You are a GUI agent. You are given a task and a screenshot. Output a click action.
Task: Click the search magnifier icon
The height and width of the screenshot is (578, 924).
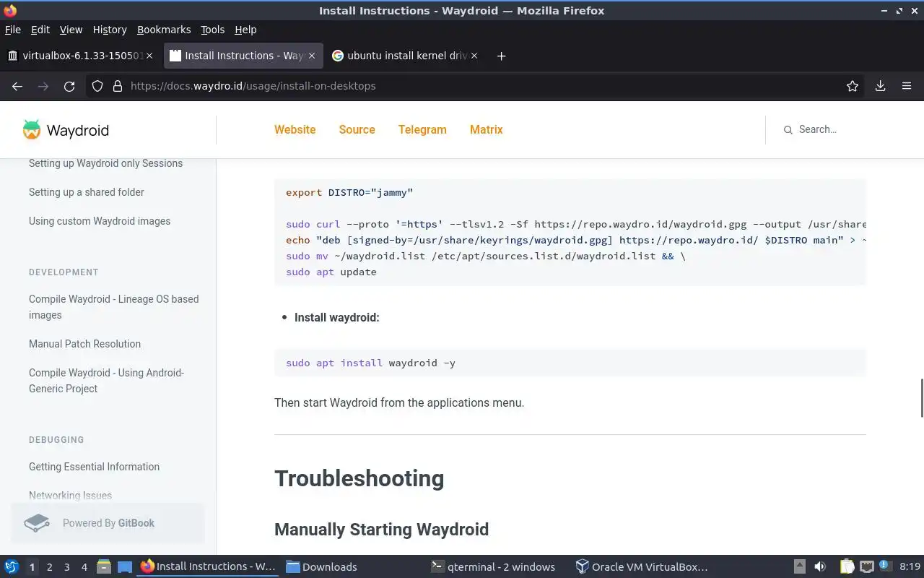[788, 130]
